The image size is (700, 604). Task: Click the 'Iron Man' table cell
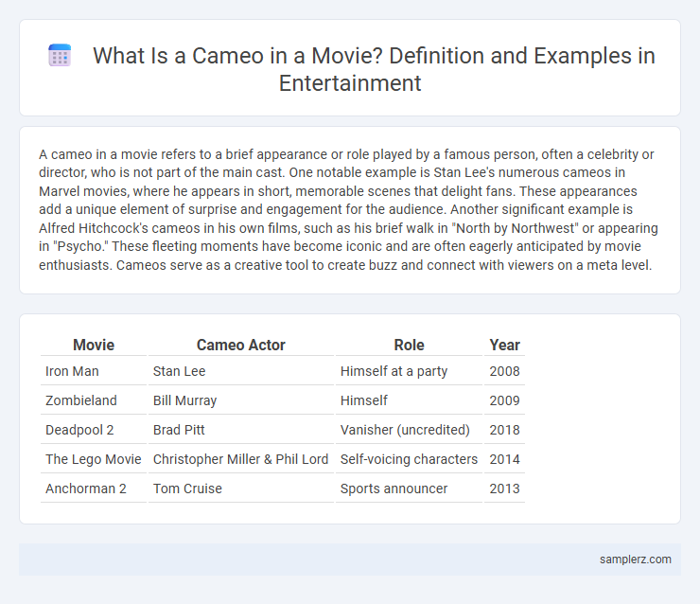(94, 371)
